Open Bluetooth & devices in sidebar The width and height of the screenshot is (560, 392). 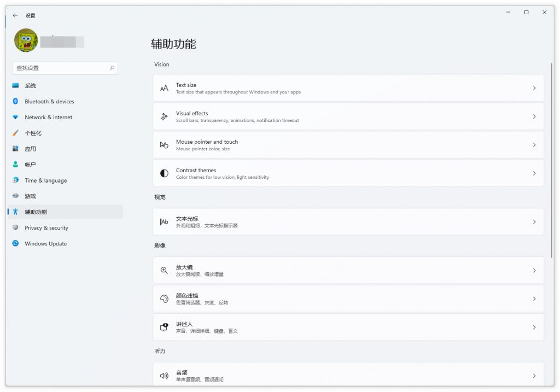pos(49,102)
